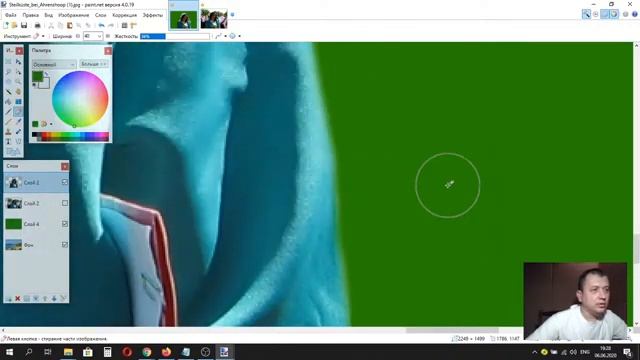640x360 pixels.
Task: Toggle the pixel grid toolbar icon
Action: click(124, 25)
